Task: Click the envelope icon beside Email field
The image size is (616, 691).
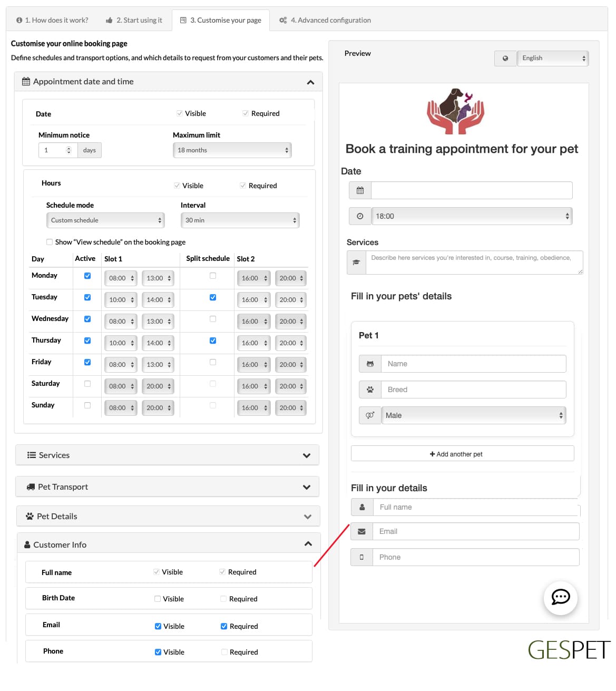Action: 361,531
